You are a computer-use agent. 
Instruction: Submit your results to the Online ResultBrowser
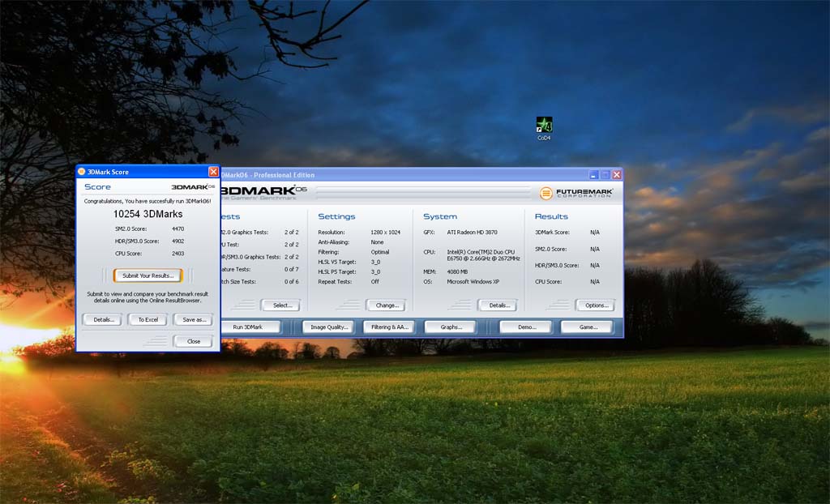pos(148,275)
